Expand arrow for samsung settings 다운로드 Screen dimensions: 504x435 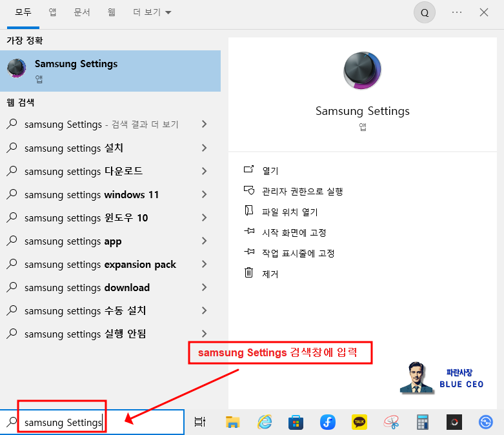204,171
